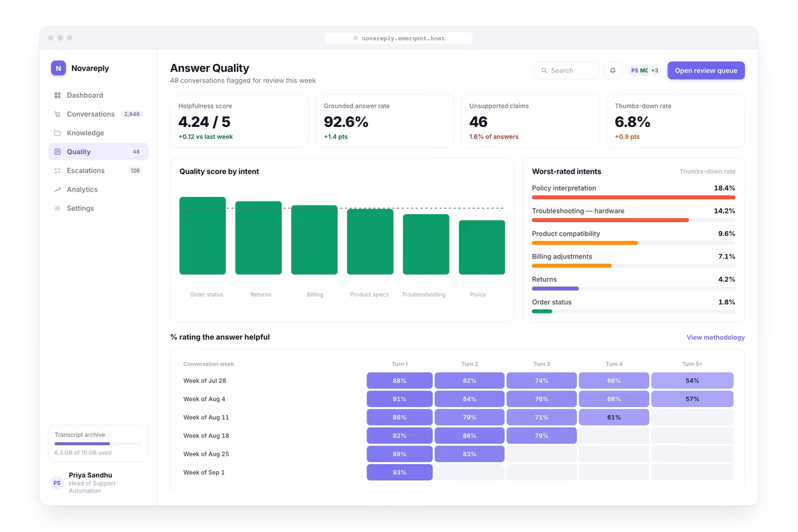Screen dimensions: 798x532
Task: Select the Quality nav item
Action: 98,152
